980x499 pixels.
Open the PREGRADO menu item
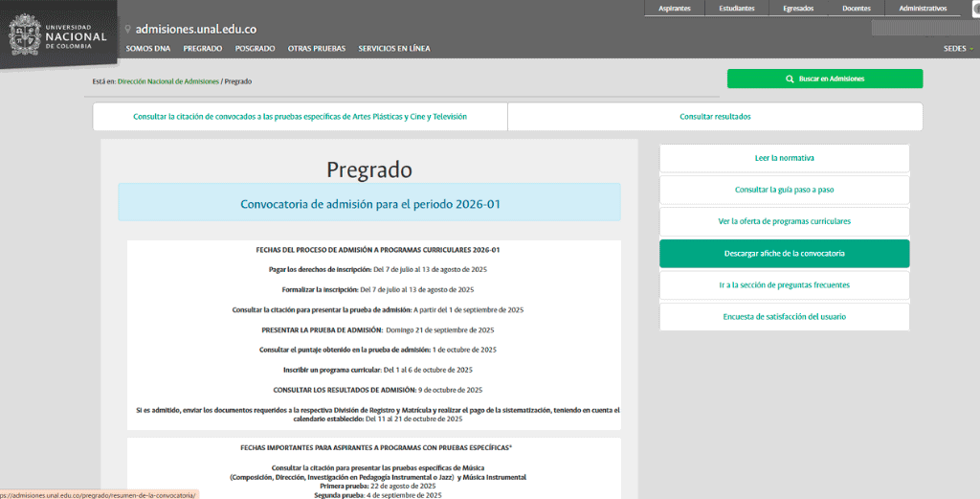[x=202, y=48]
